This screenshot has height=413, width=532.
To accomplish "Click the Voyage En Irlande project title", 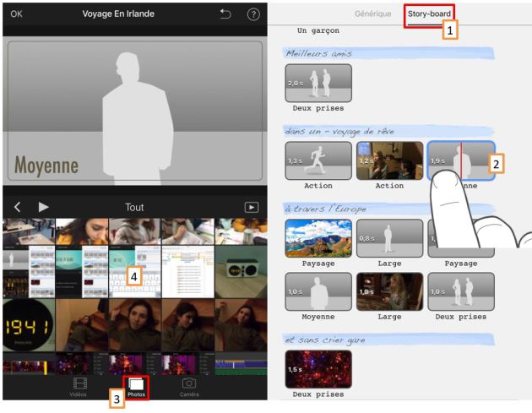I will pos(118,14).
